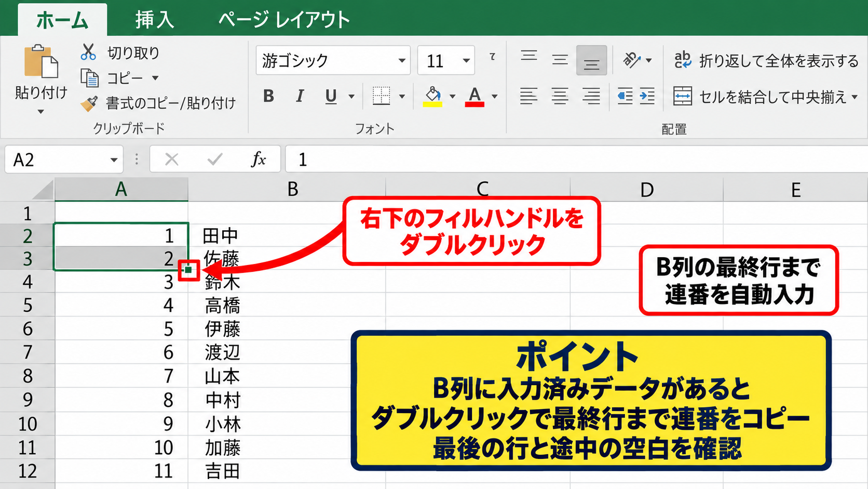Click the text orientation icon
The image size is (868, 489).
click(632, 60)
